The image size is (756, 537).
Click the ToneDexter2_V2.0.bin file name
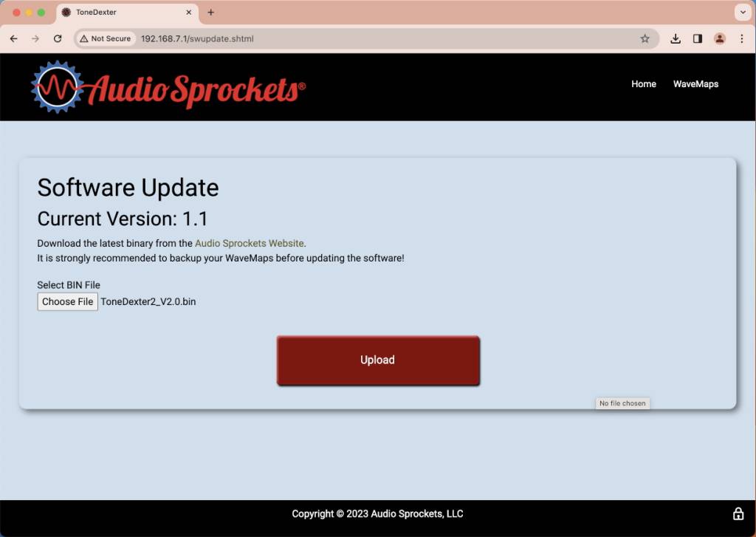coord(148,301)
